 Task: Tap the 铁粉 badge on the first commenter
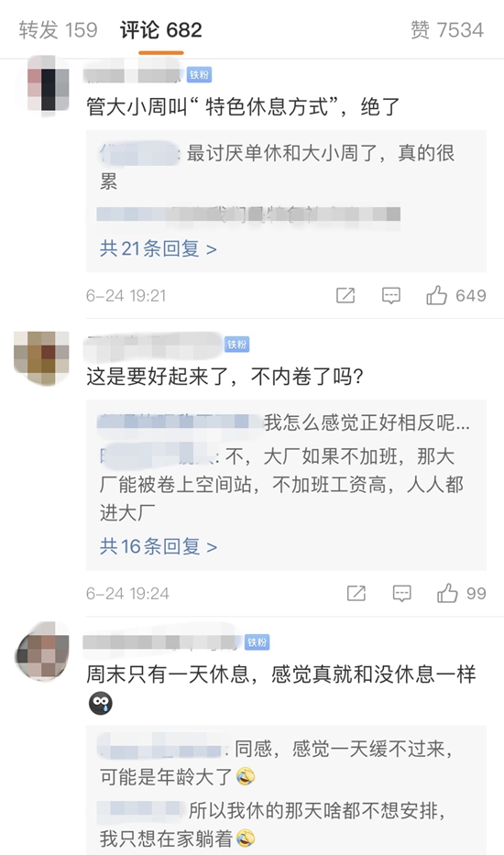[x=199, y=75]
